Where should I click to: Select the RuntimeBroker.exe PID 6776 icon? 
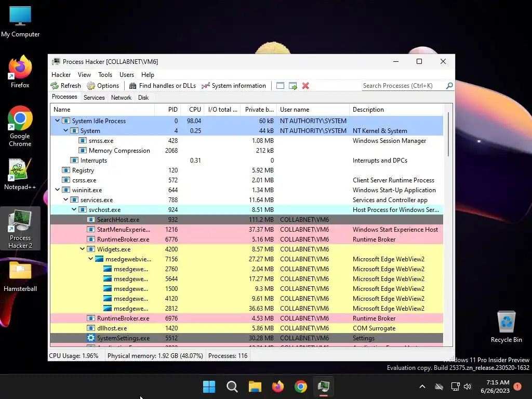click(x=90, y=239)
